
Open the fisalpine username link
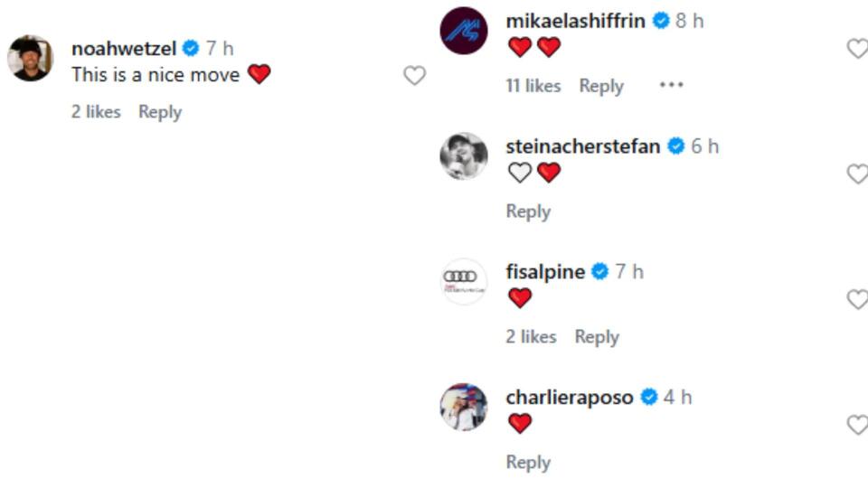point(545,271)
